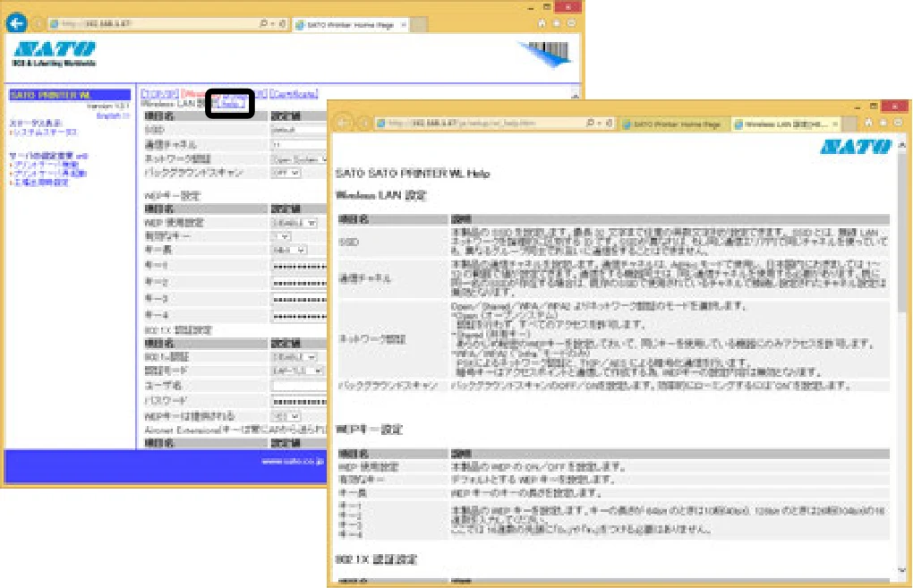
Task: Open WEP use setting dropdown
Action: (x=294, y=222)
